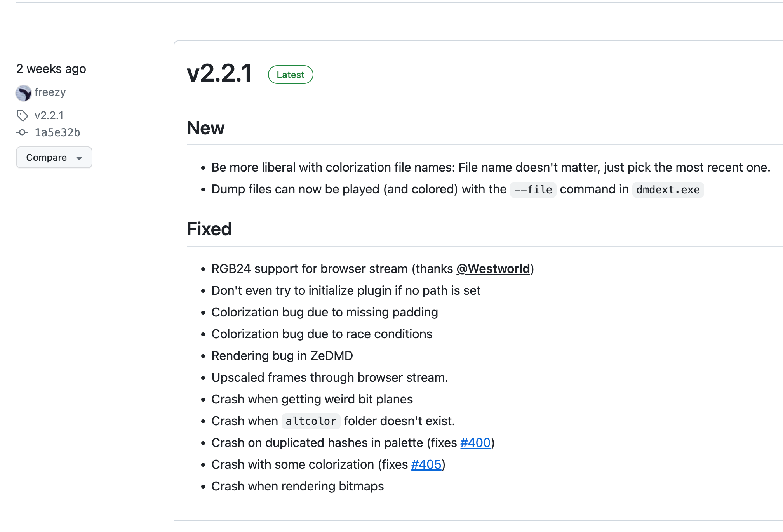Click the freezy username link
Screen dimensions: 783x532
50,92
